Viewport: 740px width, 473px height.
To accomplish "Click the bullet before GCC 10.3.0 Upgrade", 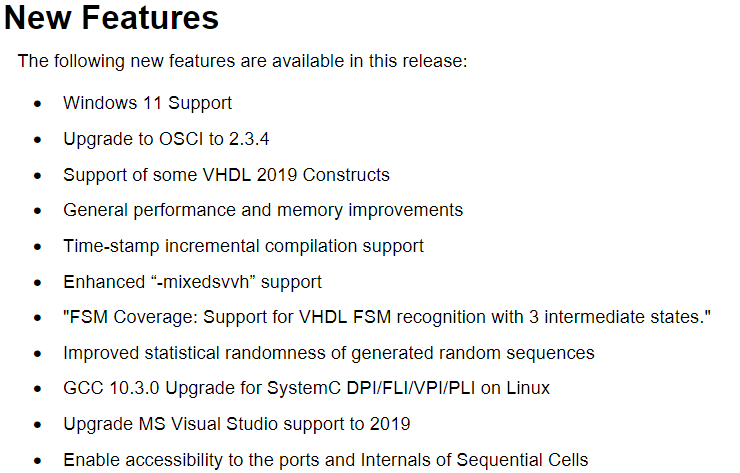I will (38, 389).
